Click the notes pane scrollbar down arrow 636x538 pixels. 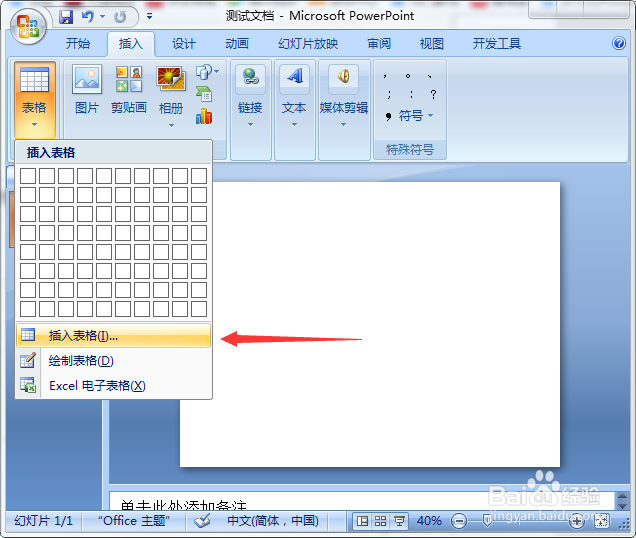(x=623, y=506)
